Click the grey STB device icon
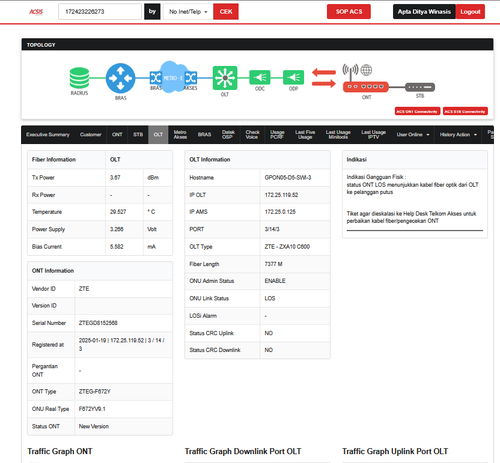The width and height of the screenshot is (500, 463). (x=420, y=87)
